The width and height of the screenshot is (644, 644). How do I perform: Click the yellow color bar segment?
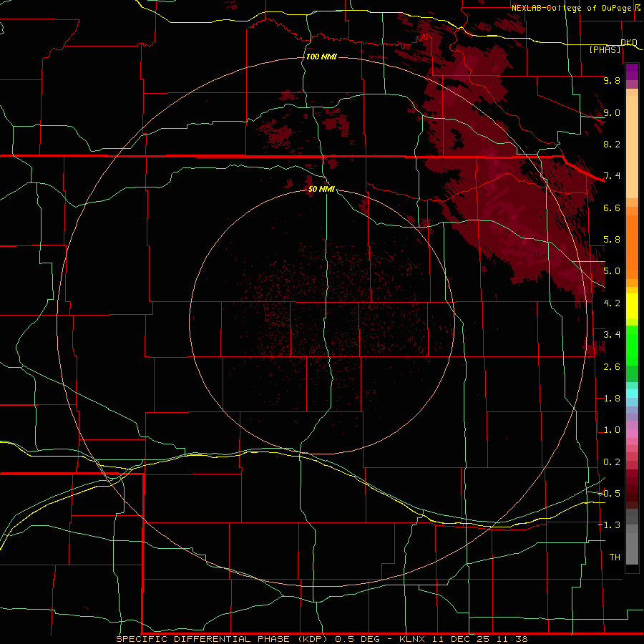[632, 306]
